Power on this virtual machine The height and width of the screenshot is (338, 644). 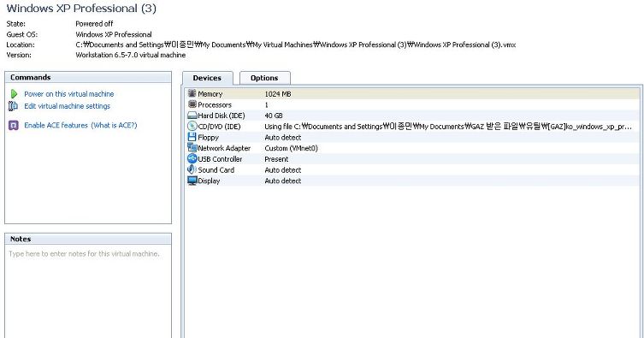coord(69,94)
